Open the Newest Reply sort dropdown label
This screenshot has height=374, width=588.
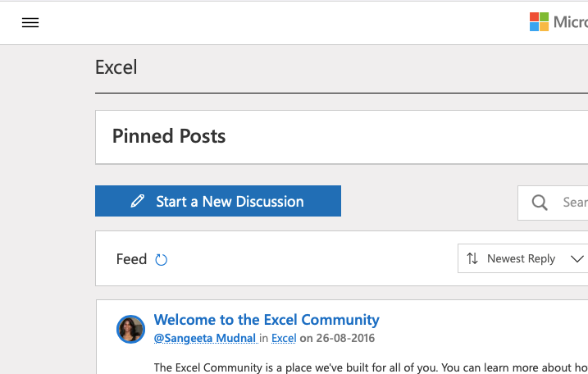[521, 258]
